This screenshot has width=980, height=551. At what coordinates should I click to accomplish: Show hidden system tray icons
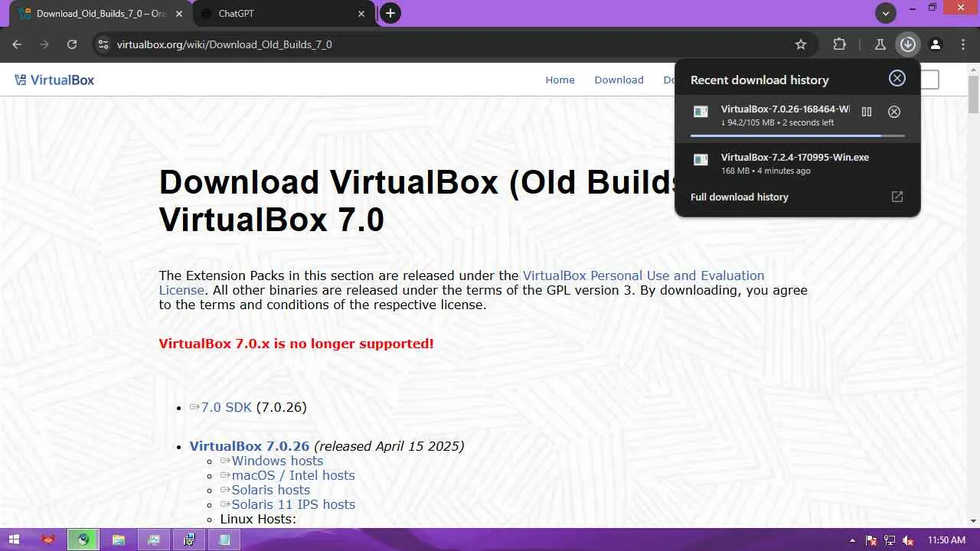click(x=853, y=540)
